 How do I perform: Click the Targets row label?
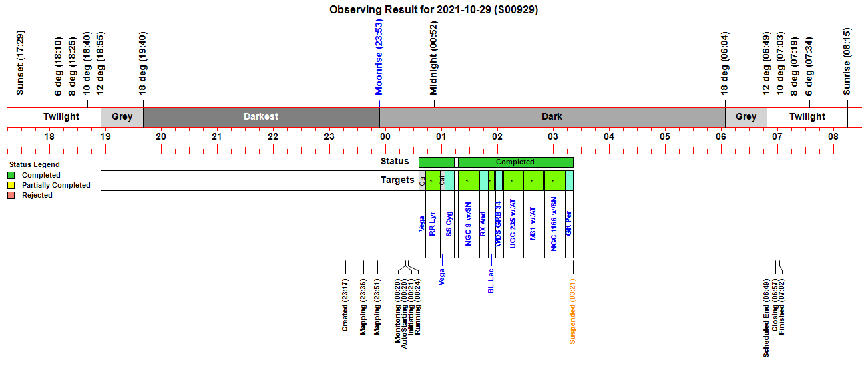(x=397, y=180)
